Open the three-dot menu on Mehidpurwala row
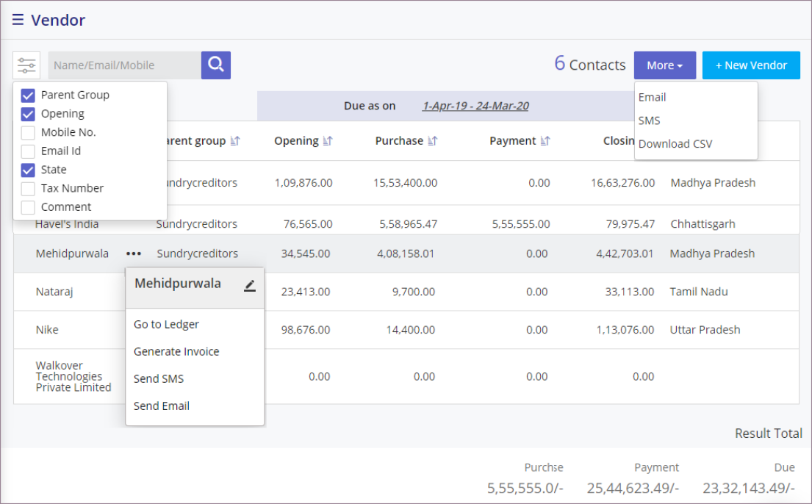The width and height of the screenshot is (812, 504). pos(134,253)
